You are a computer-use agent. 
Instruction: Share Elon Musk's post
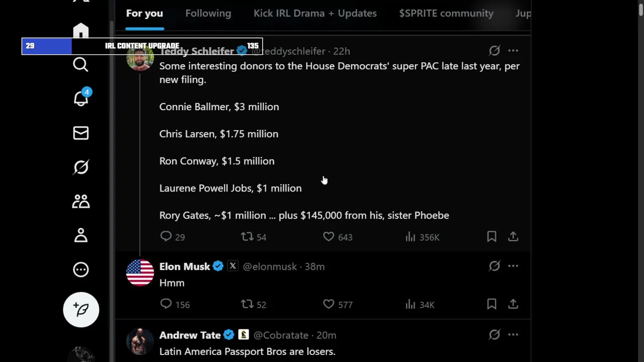(513, 304)
